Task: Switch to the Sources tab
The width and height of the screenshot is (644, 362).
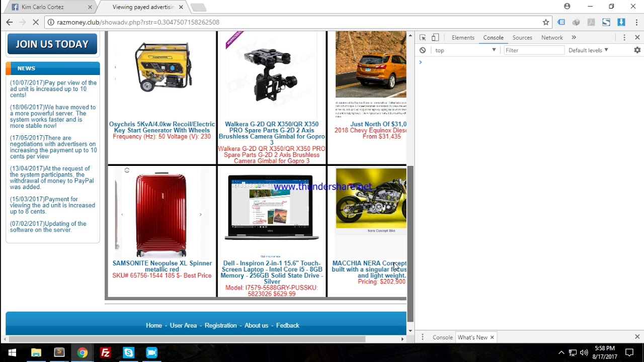Action: click(522, 38)
